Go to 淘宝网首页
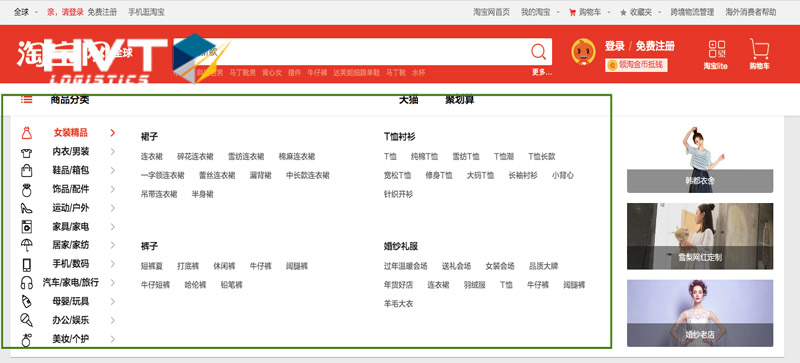Viewport: 800px width, 363px height. pos(491,12)
